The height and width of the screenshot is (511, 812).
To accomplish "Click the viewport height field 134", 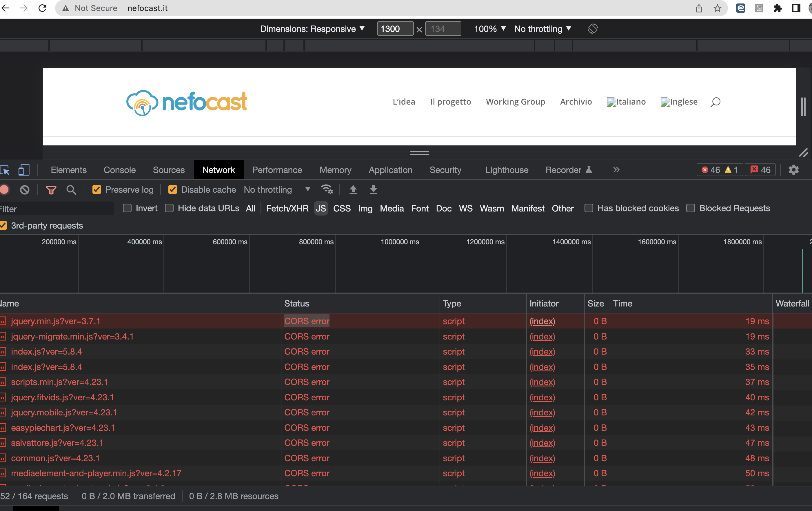I will [443, 29].
